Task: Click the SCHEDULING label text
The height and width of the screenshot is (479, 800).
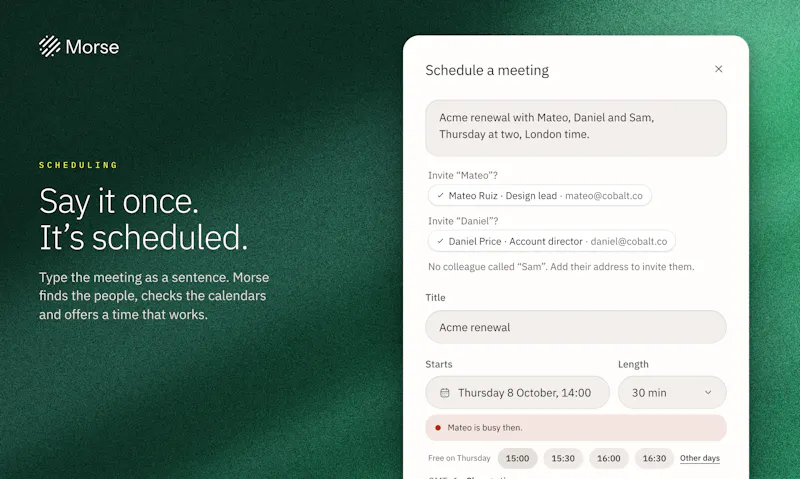Action: (78, 165)
